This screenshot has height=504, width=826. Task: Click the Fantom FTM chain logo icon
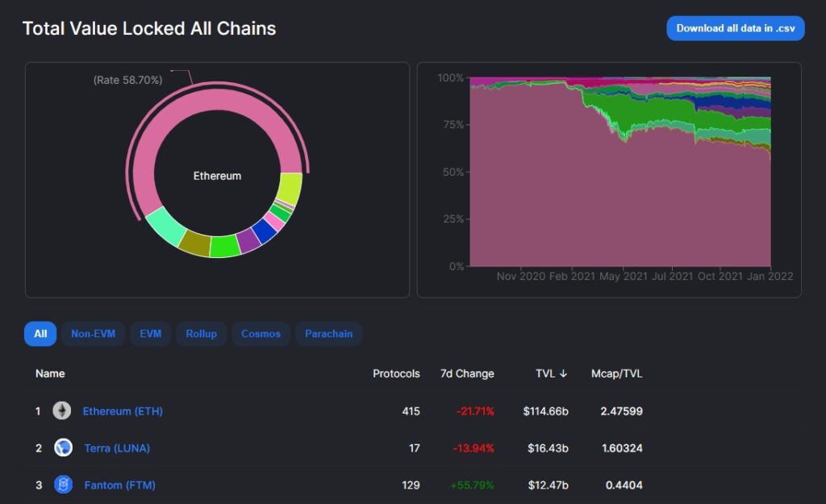point(63,485)
